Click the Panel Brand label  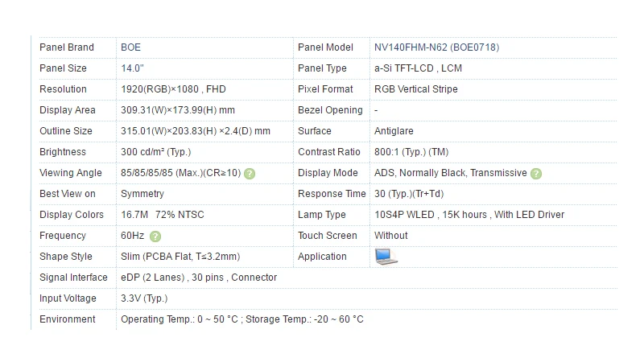[x=67, y=47]
